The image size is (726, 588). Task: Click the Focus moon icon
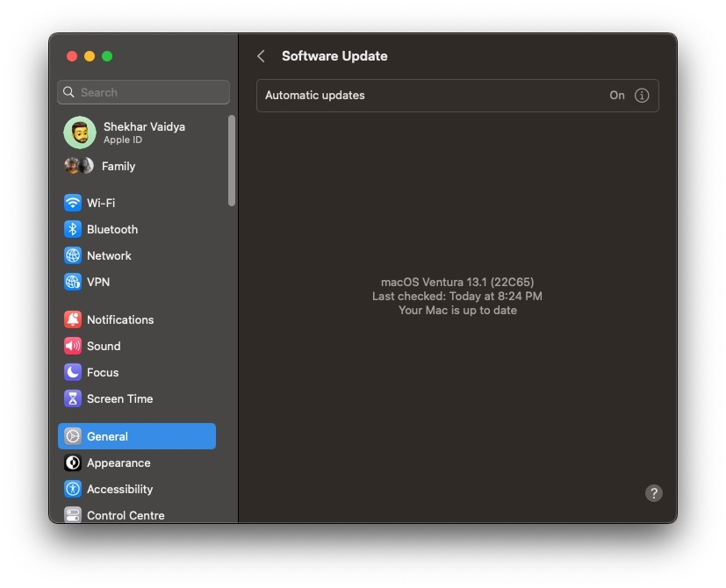73,372
